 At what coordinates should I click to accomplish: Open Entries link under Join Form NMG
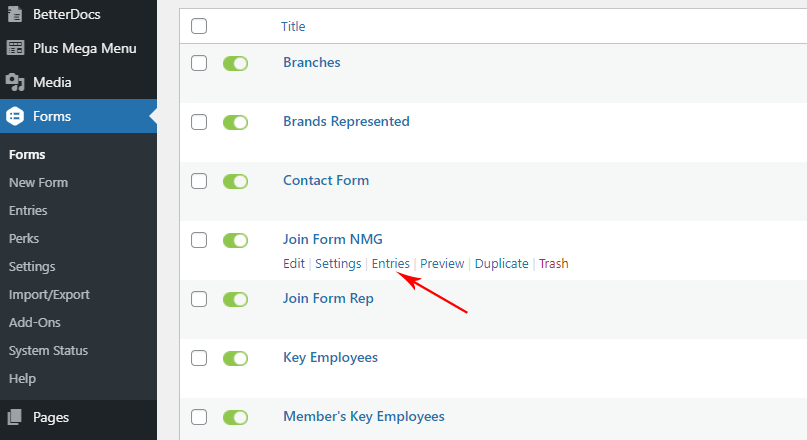coord(391,263)
